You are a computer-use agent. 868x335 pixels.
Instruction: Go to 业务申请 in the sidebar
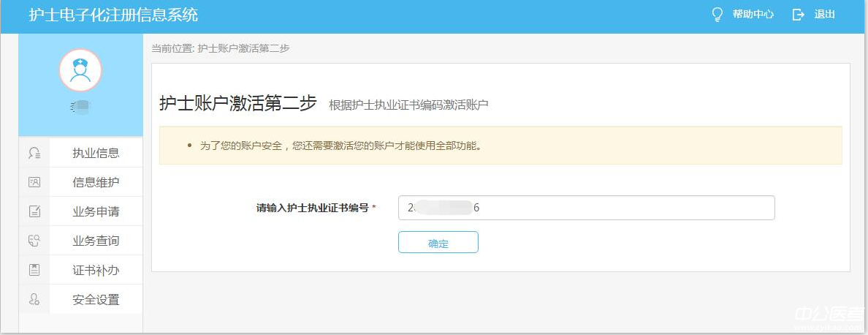coord(96,211)
